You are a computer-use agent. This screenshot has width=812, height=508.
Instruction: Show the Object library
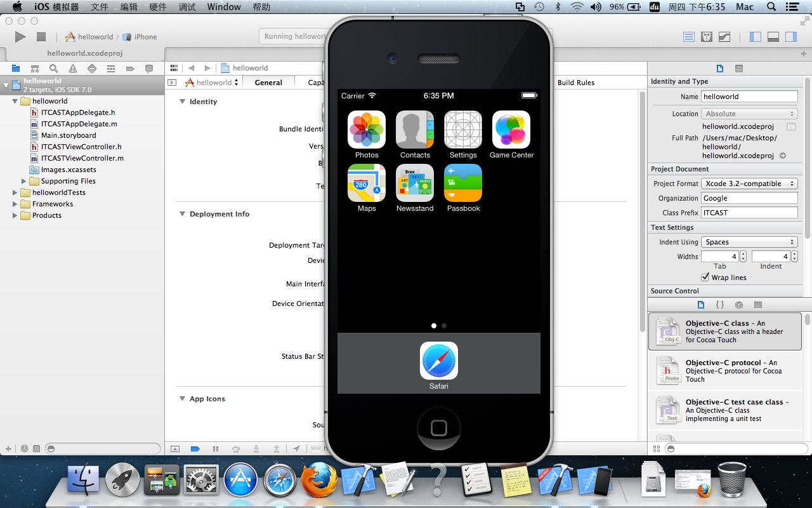pyautogui.click(x=739, y=305)
